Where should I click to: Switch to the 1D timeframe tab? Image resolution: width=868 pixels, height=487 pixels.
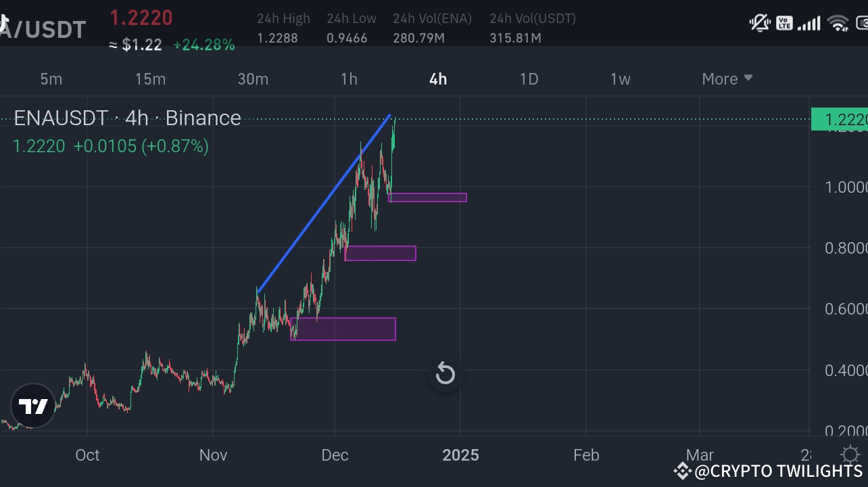pyautogui.click(x=529, y=78)
